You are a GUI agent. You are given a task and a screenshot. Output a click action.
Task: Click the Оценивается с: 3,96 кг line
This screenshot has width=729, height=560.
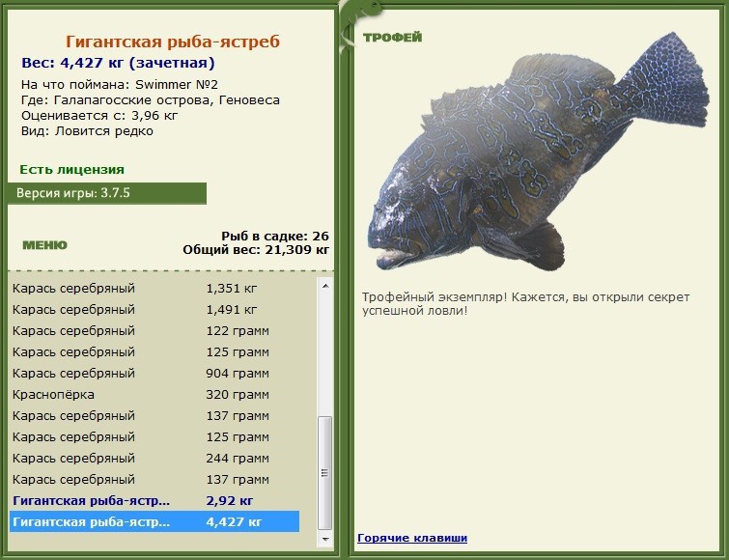coord(99,115)
